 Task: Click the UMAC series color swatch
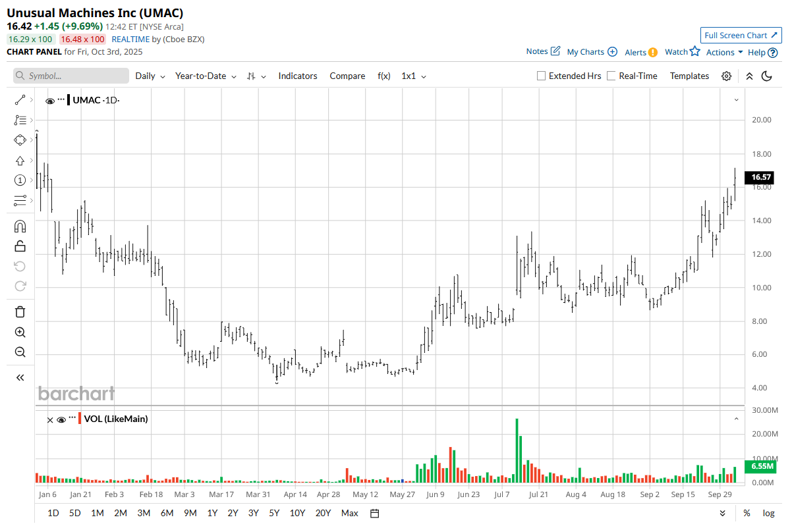click(x=69, y=100)
